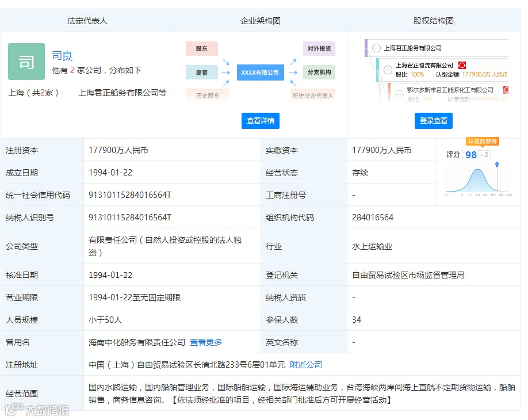The height and width of the screenshot is (420, 528).
Task: Select the 分支机构 box in diagram
Action: pyautogui.click(x=319, y=72)
